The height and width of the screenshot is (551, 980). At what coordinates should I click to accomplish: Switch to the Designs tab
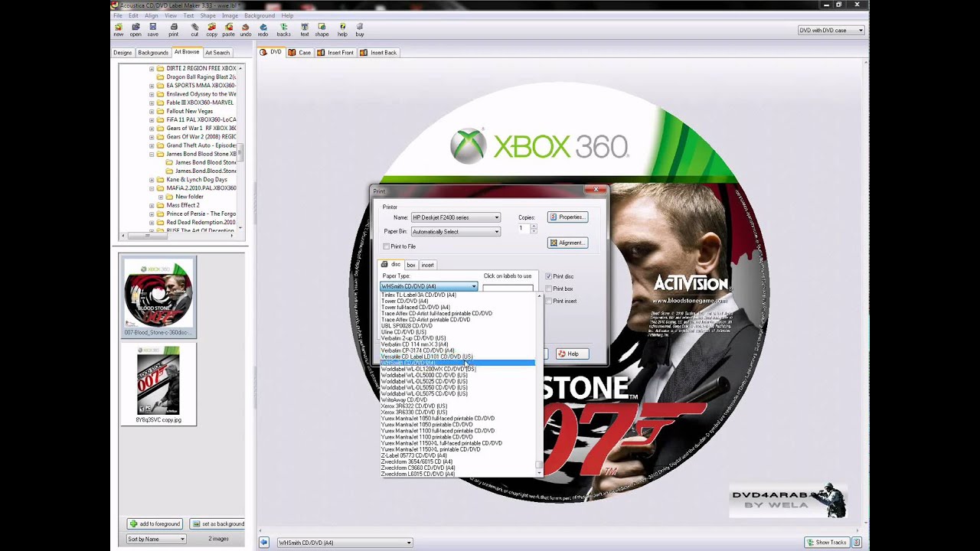coord(122,53)
